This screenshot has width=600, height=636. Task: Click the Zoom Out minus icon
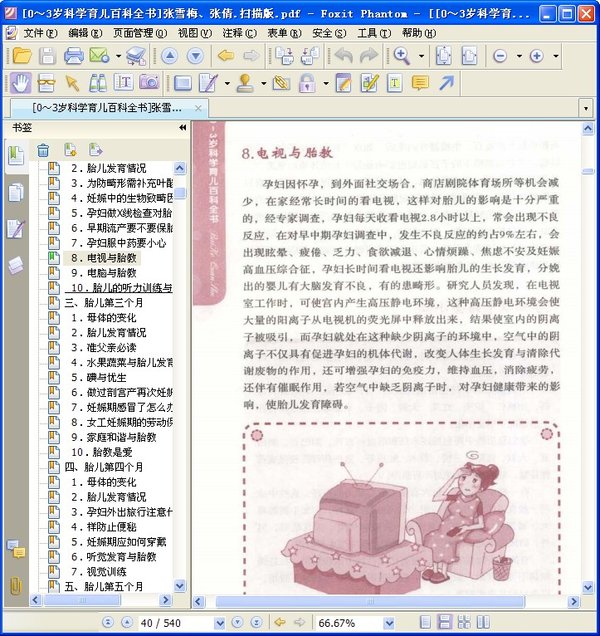pos(500,56)
